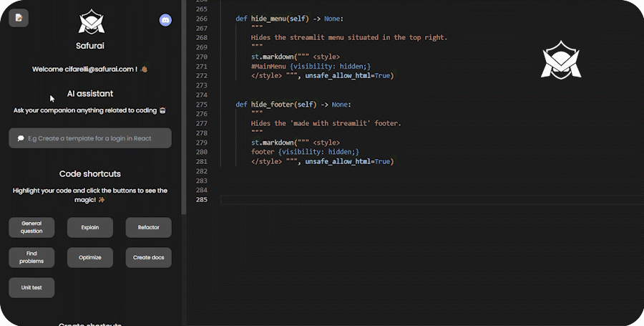Image resolution: width=644 pixels, height=326 pixels.
Task: Open the Discord community icon
Action: pos(165,20)
